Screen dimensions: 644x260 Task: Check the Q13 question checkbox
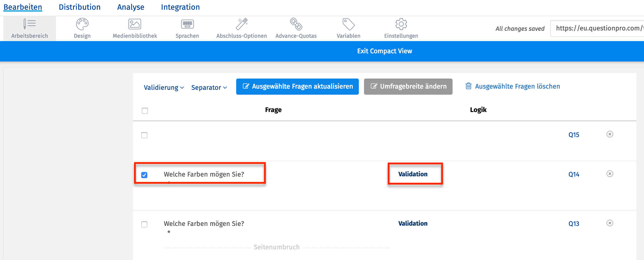144,224
